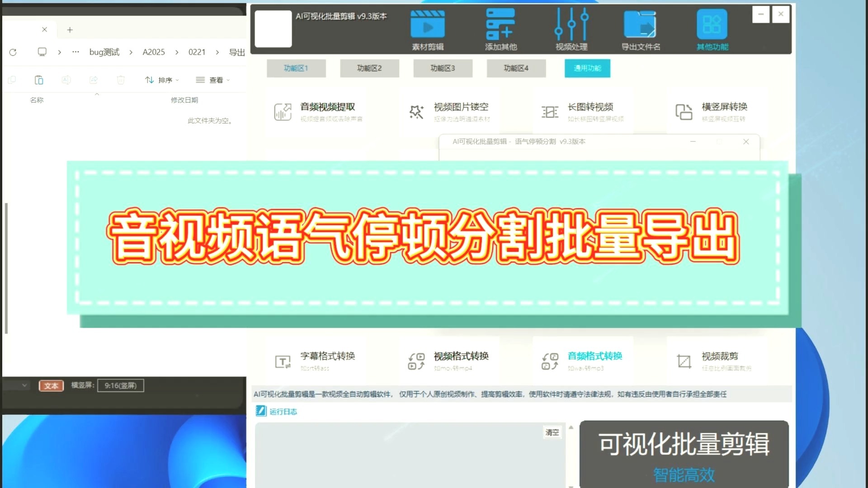Open the 视频格式转换 function
Viewport: 868px width, 488px height.
461,356
